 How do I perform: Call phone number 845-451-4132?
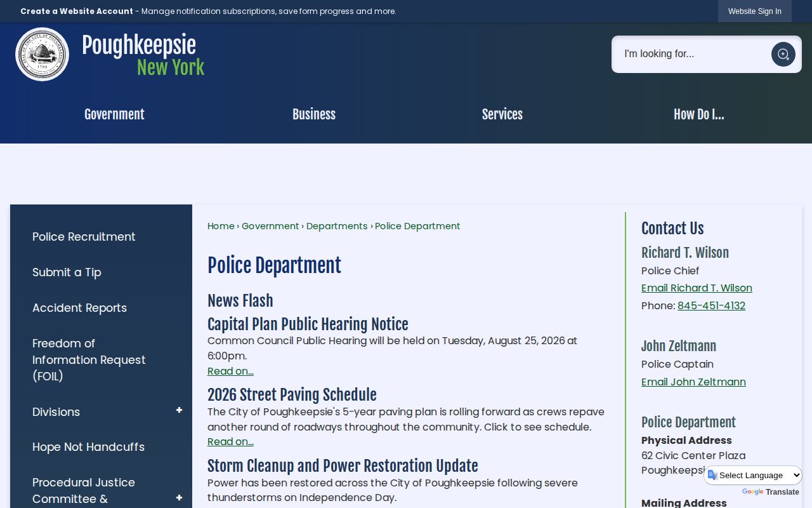pos(711,306)
